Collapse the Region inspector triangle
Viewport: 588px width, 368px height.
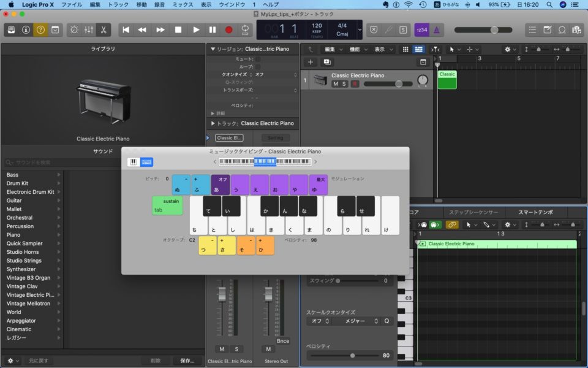pos(213,49)
